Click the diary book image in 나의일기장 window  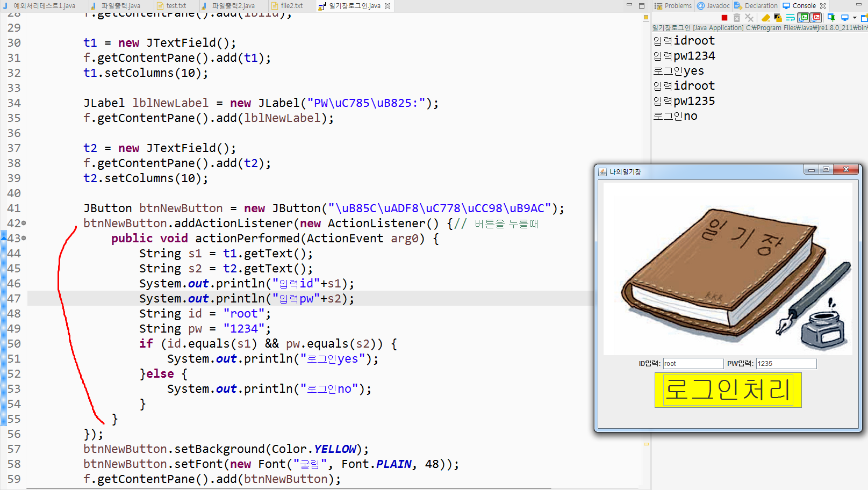pos(728,269)
